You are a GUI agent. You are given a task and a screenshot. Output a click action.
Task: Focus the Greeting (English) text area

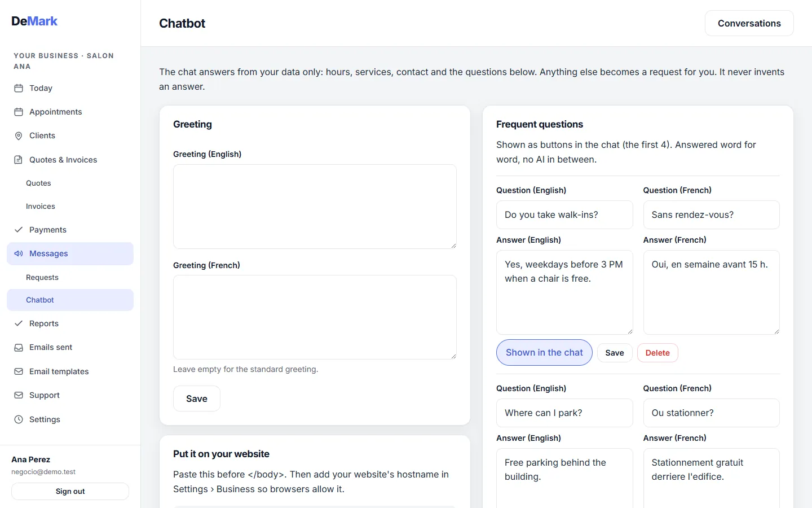(315, 207)
